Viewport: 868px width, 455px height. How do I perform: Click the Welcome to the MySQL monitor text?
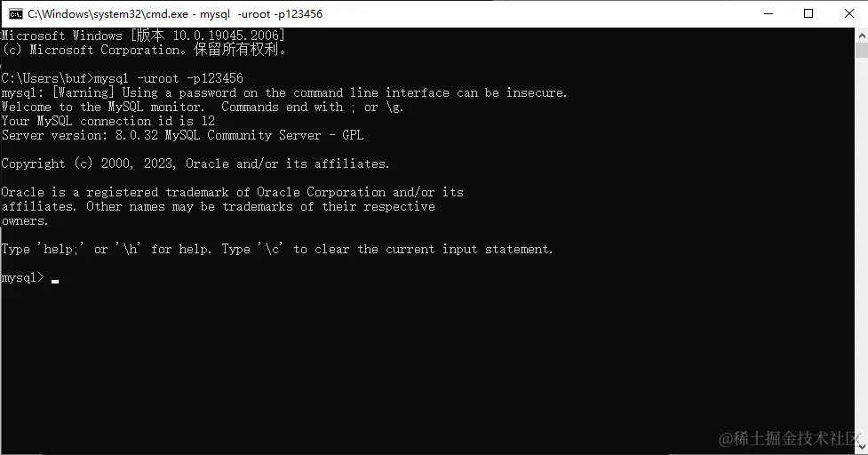(103, 107)
